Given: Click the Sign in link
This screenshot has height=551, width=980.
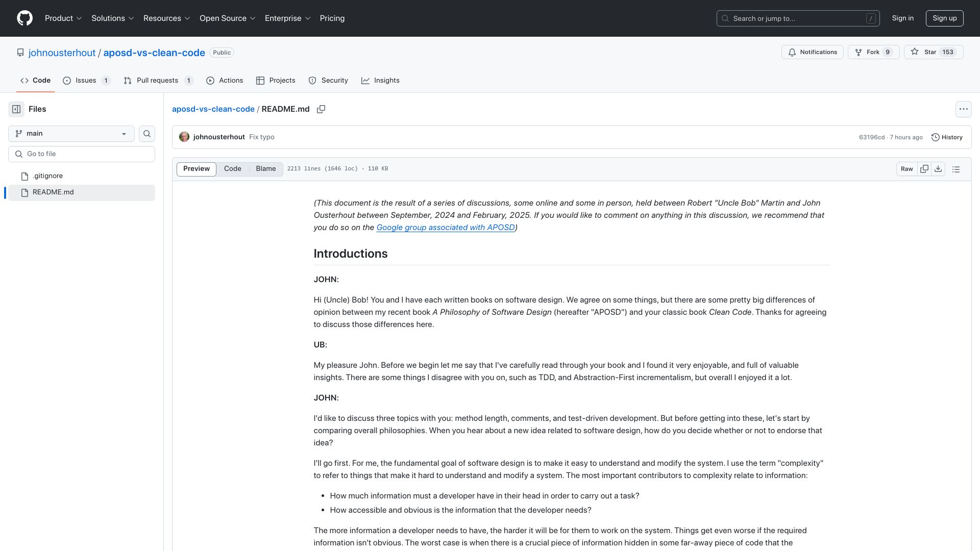Looking at the screenshot, I should [903, 18].
